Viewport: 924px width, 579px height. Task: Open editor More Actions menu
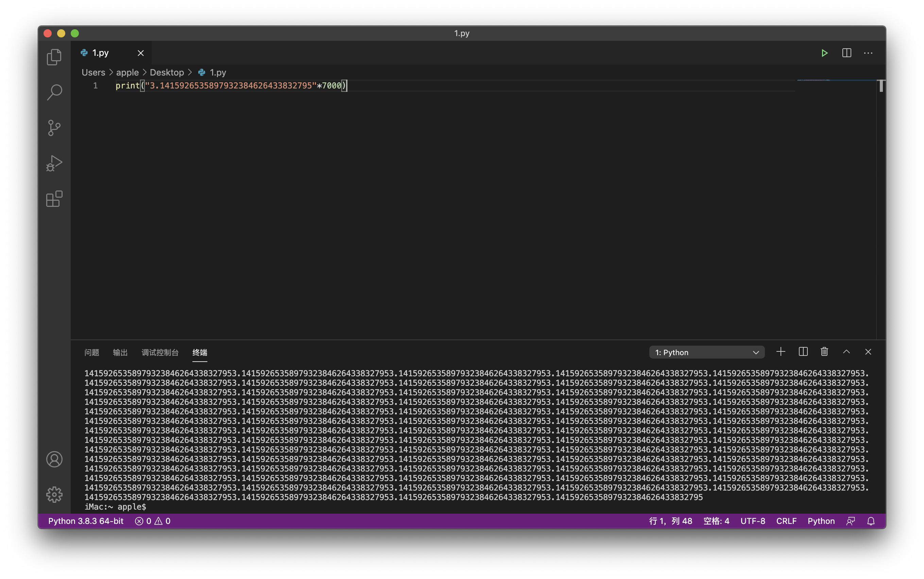coord(868,53)
